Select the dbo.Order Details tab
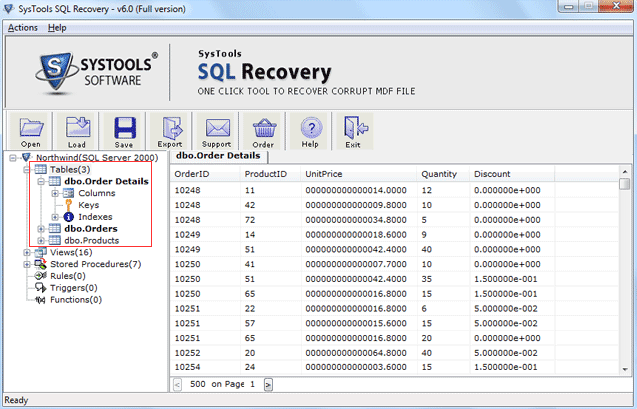Image resolution: width=637 pixels, height=409 pixels. click(218, 156)
